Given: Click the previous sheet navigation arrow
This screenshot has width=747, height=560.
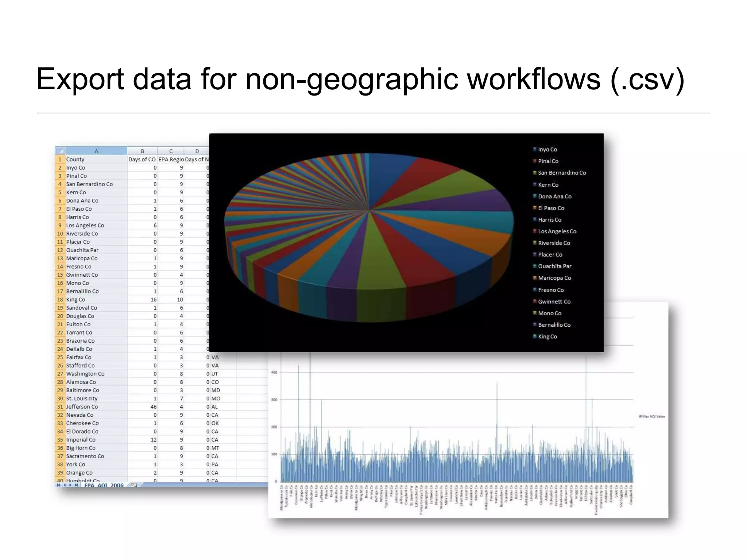Looking at the screenshot, I should [x=65, y=485].
